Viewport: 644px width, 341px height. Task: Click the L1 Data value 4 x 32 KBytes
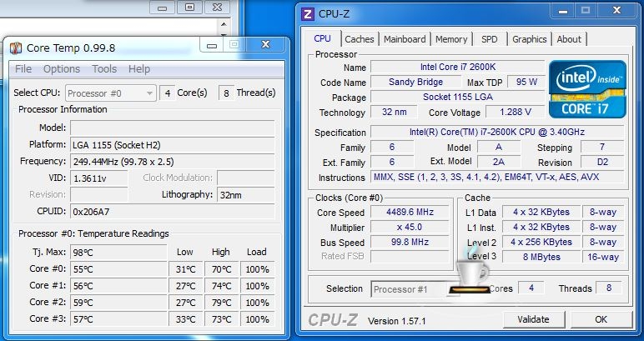(x=541, y=212)
